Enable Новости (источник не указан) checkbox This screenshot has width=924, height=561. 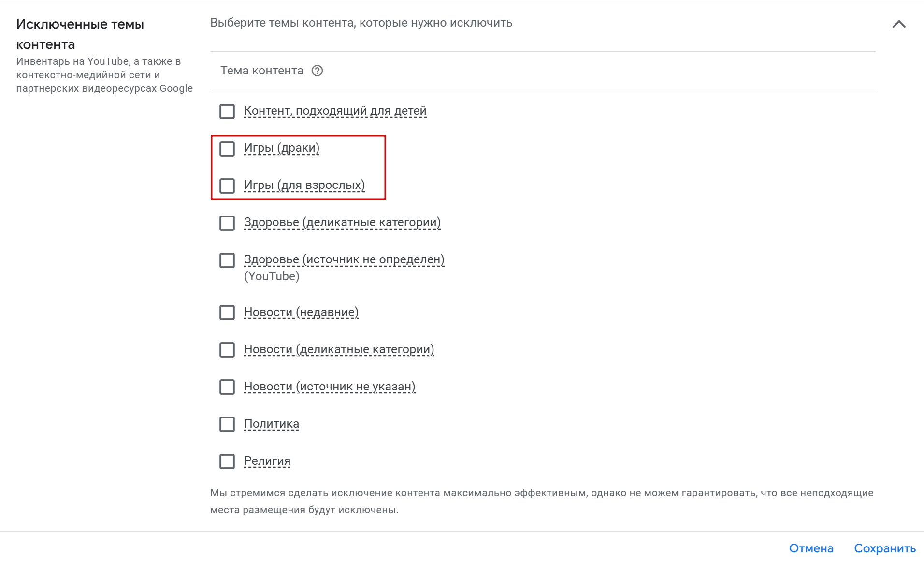[227, 387]
